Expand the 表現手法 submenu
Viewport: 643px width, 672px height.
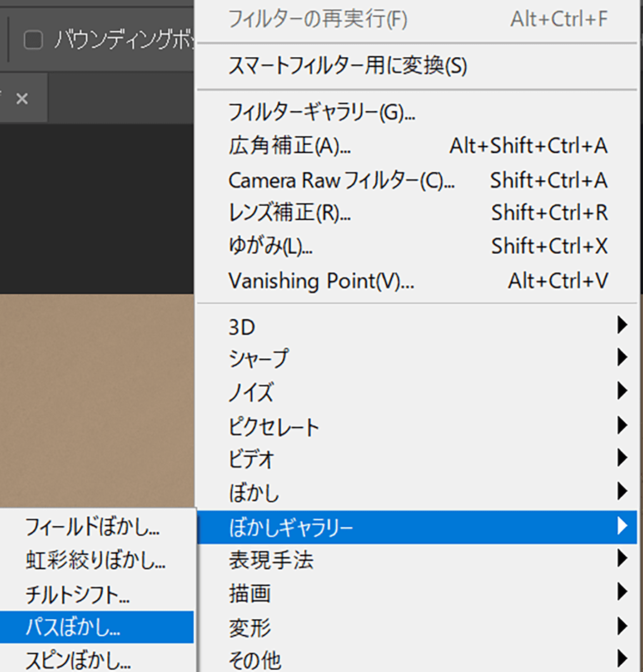click(x=417, y=560)
